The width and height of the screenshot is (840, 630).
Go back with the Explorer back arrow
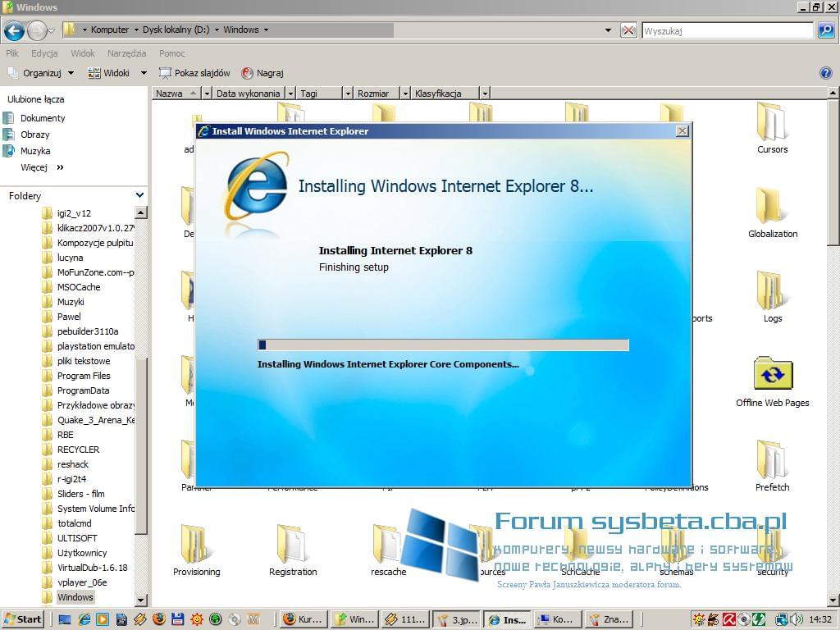click(x=14, y=30)
